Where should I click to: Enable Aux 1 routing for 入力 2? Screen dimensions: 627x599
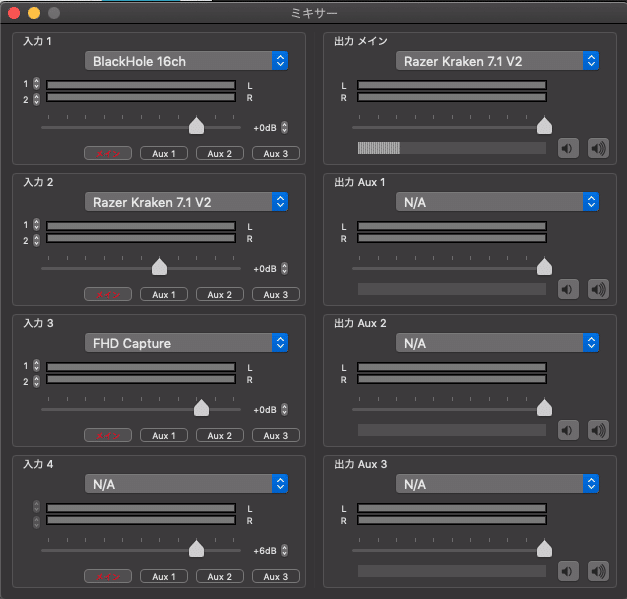(164, 295)
